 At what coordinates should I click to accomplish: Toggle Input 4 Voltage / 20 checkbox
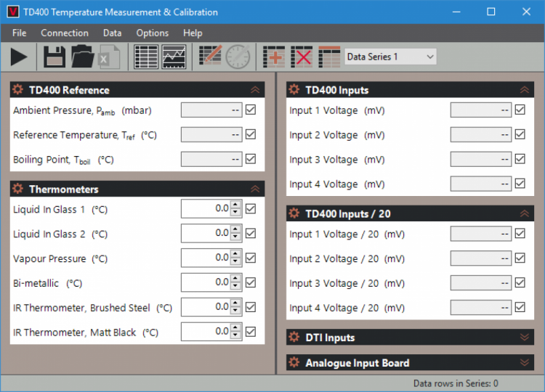[x=520, y=307]
